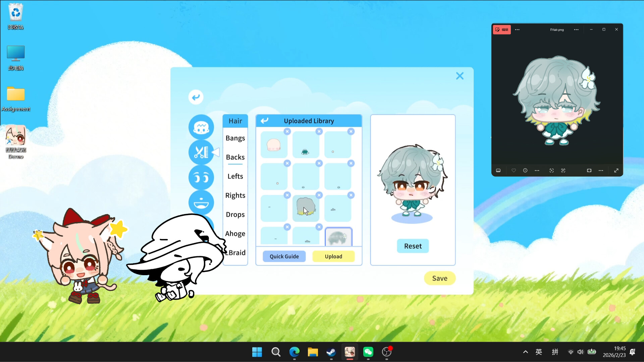Toggle the filmstrip view in Photos
Viewport: 644px width, 362px height.
tap(498, 170)
